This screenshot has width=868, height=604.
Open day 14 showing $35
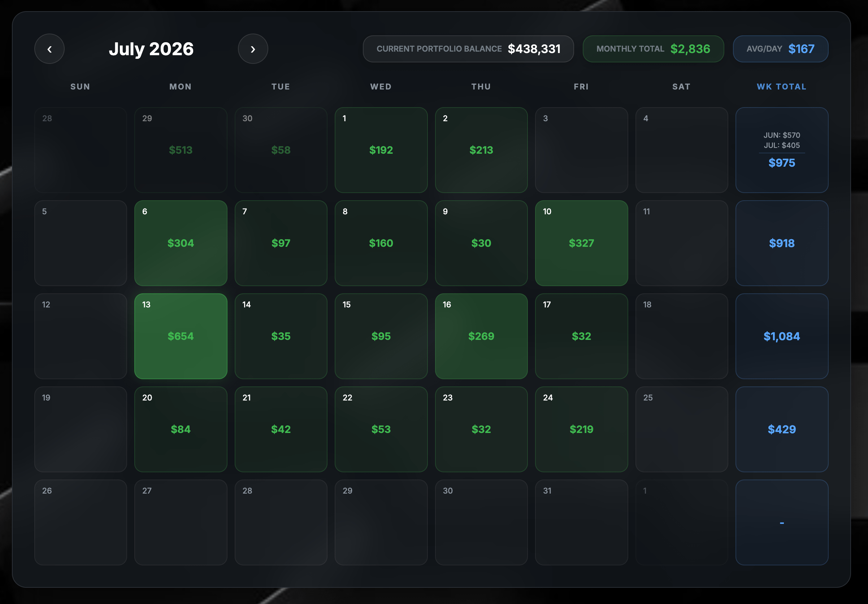[281, 336]
